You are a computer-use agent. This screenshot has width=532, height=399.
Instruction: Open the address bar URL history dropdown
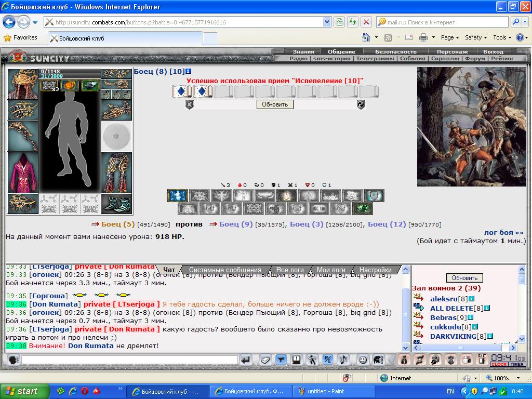point(327,22)
